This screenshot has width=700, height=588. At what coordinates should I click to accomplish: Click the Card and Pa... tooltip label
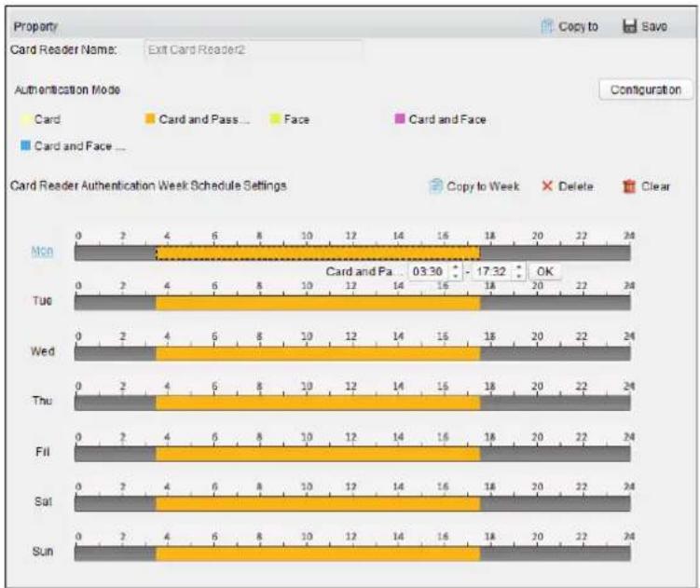point(363,271)
